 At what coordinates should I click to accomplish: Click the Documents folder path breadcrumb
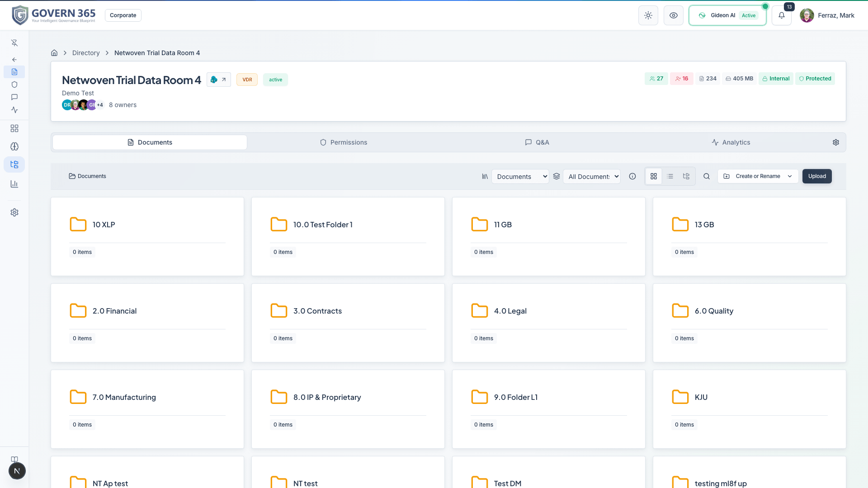(87, 176)
